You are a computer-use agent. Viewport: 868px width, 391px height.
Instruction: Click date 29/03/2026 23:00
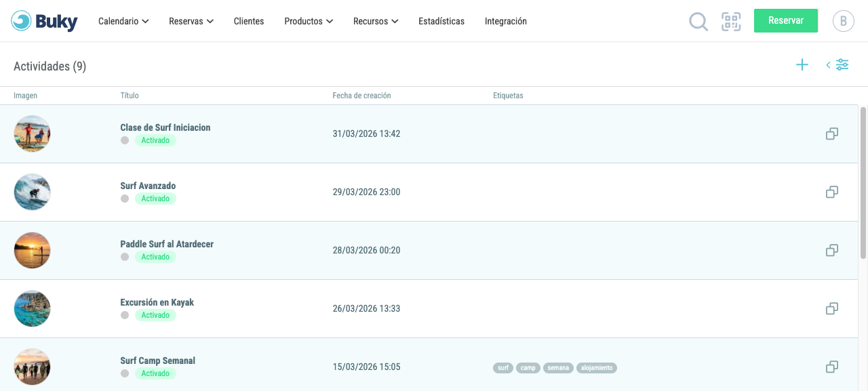click(x=366, y=192)
